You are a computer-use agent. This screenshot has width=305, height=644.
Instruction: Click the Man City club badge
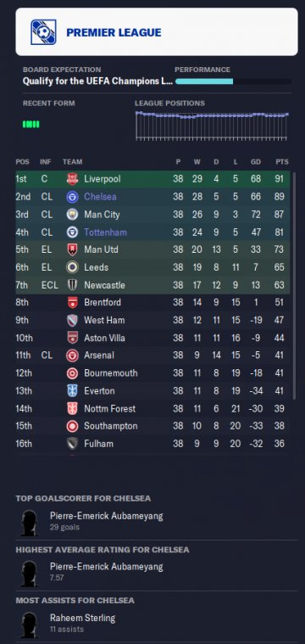pyautogui.click(x=72, y=215)
